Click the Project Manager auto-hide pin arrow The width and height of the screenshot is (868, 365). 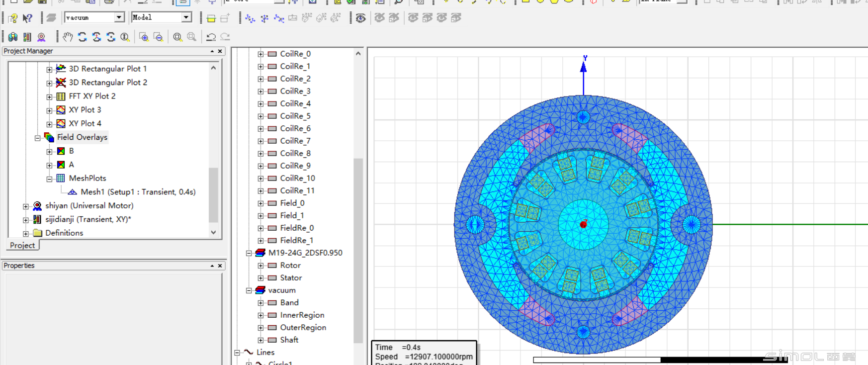tap(212, 51)
